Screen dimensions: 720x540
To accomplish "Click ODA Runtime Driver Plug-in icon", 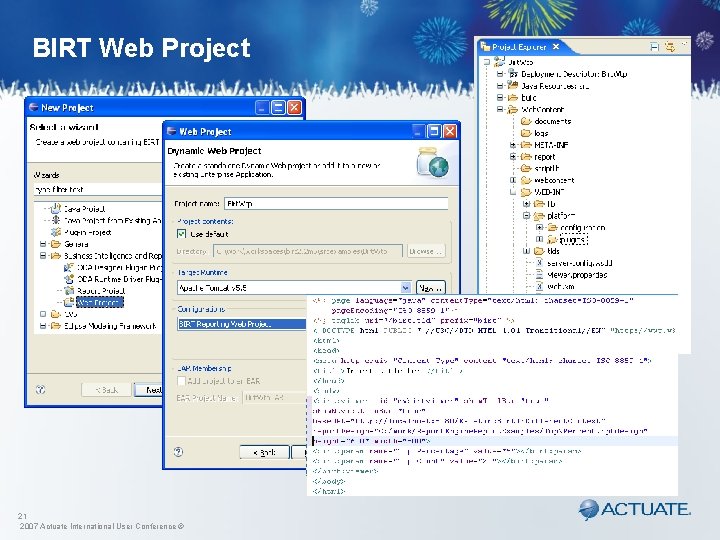I will click(x=69, y=279).
